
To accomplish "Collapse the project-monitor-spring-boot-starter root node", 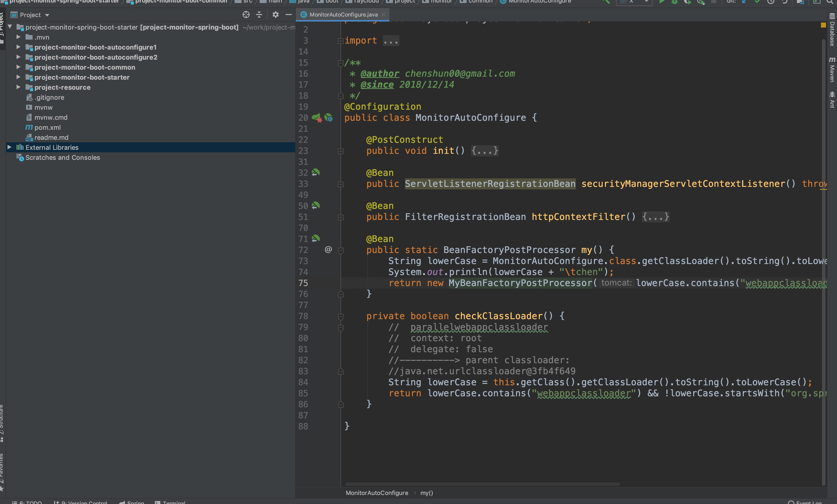I will [10, 27].
